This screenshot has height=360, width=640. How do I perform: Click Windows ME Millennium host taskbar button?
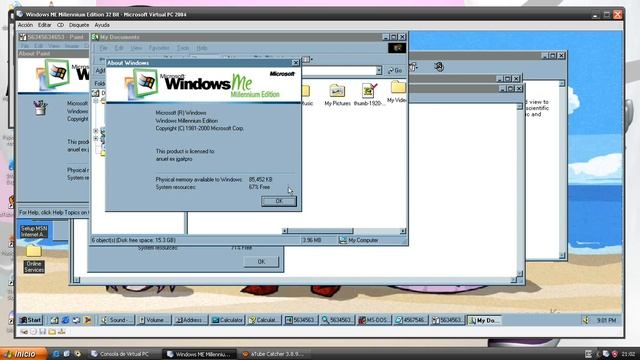[200, 354]
